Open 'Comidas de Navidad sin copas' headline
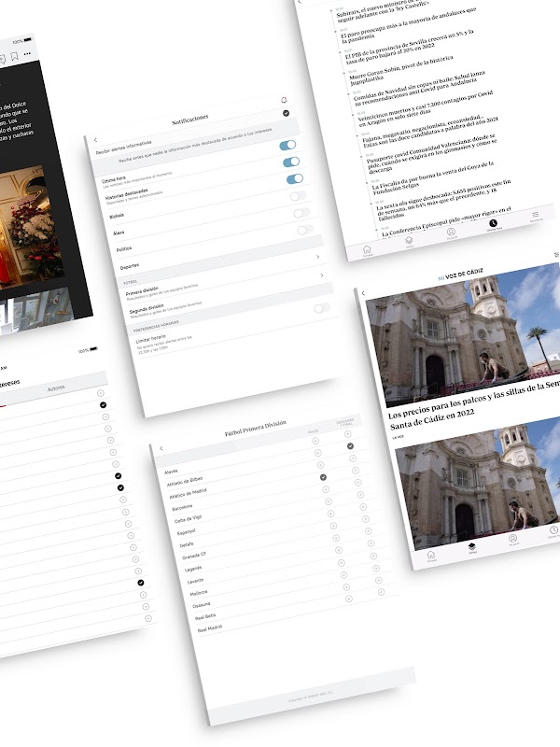The image size is (560, 747). coord(419,88)
